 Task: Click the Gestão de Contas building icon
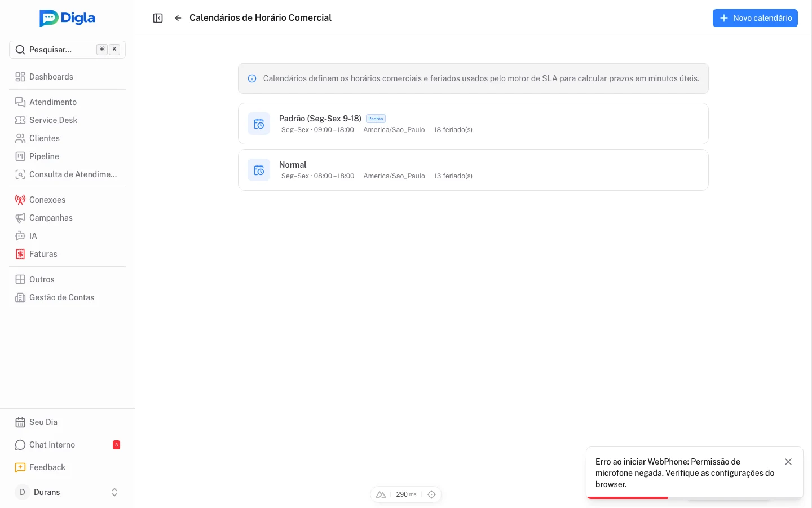pos(20,297)
